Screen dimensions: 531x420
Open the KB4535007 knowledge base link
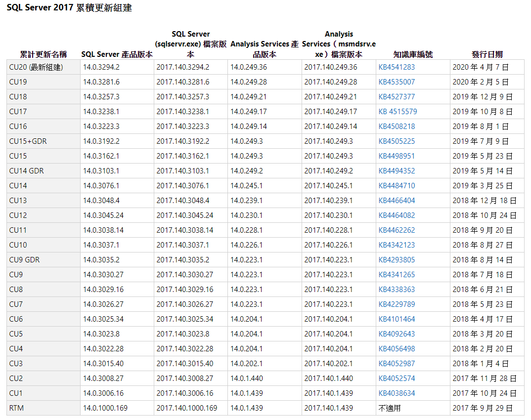(x=397, y=82)
